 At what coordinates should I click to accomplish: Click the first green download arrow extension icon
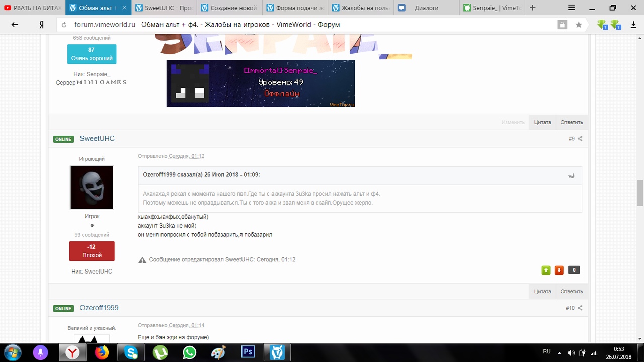tap(602, 24)
